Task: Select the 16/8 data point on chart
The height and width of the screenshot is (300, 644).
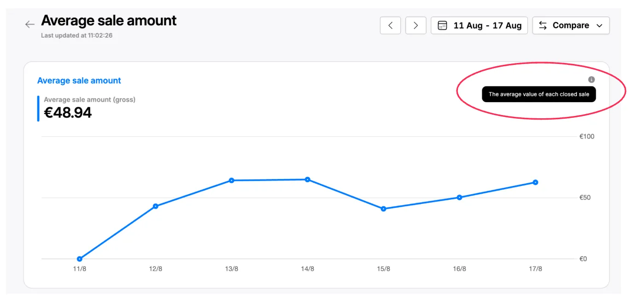Action: pos(459,197)
